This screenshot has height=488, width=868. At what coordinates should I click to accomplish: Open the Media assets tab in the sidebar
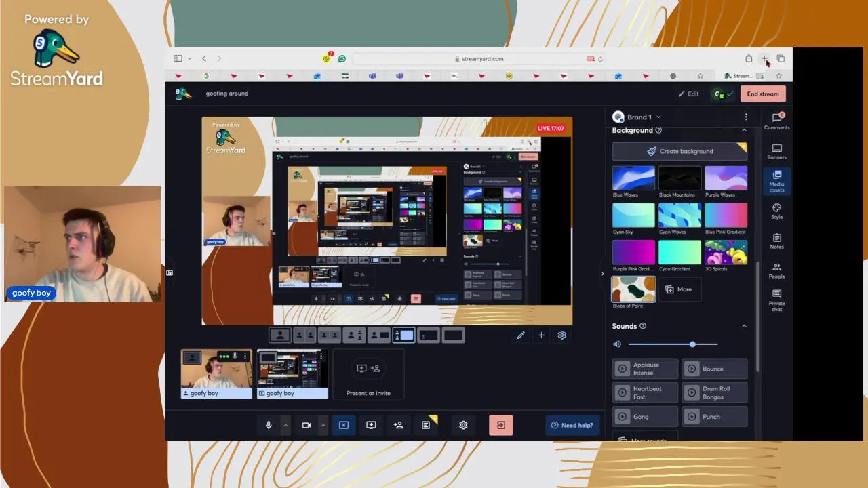point(777,182)
